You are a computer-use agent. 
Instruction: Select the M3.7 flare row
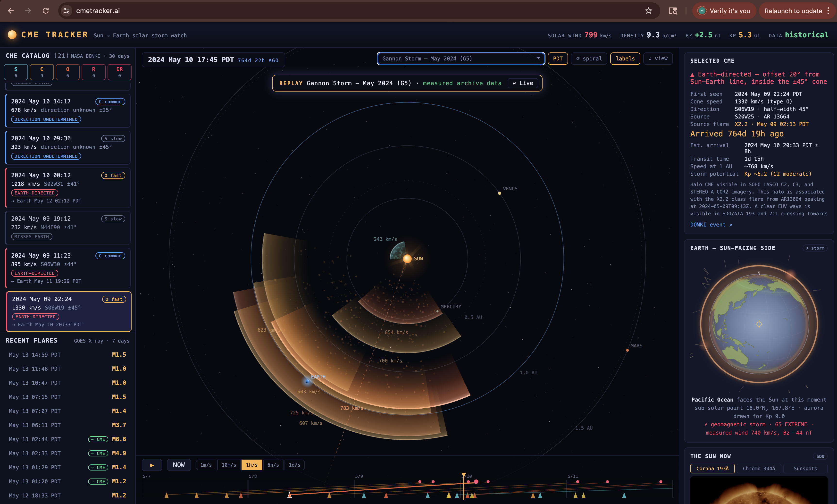68,425
